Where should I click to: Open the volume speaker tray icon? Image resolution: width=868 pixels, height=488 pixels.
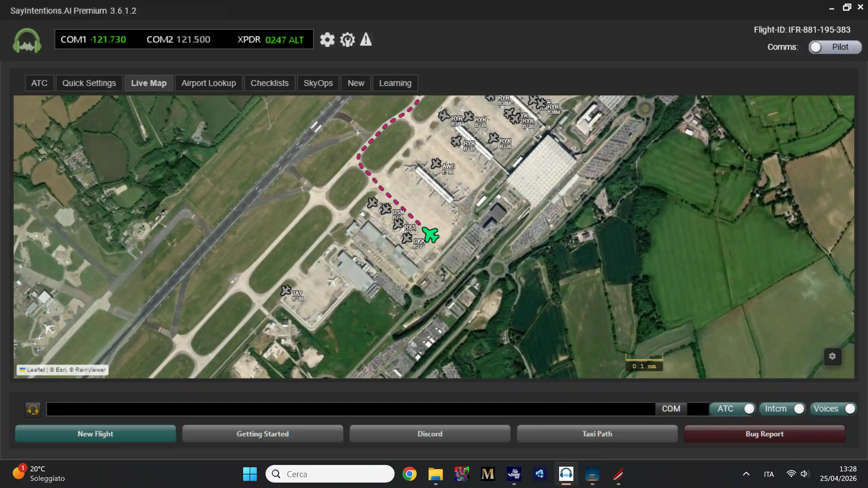[x=805, y=474]
